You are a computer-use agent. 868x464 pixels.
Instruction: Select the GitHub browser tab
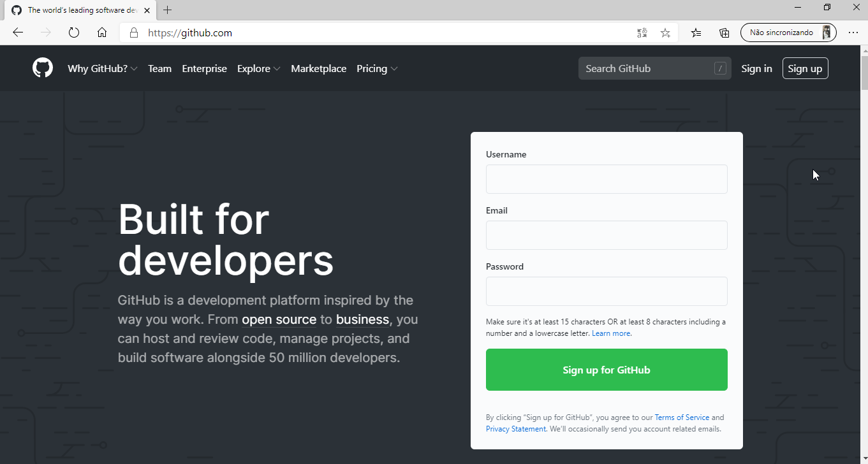[x=80, y=10]
